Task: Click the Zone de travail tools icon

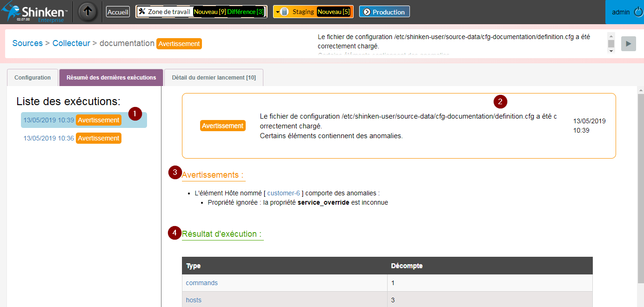Action: [x=142, y=12]
